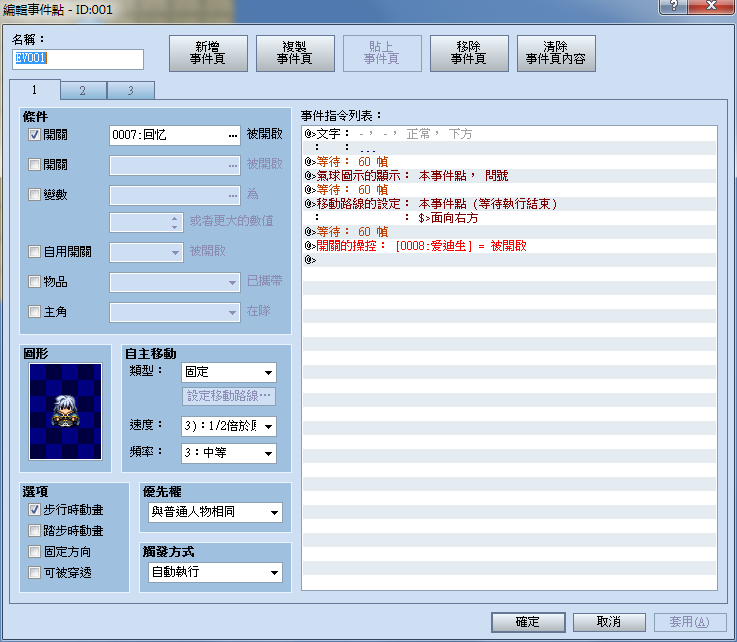This screenshot has height=642, width=737.
Task: Click the character graphic thumbnail
Action: click(x=65, y=412)
